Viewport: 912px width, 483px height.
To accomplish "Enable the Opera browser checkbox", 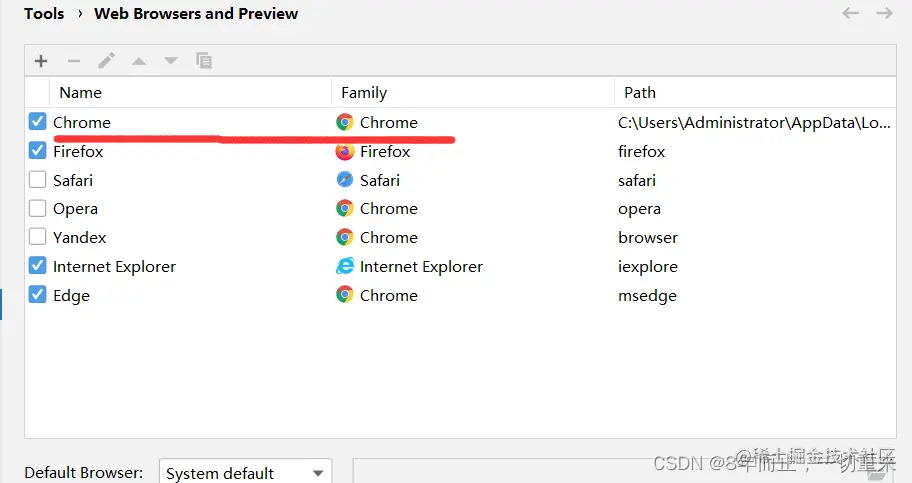I will (37, 208).
